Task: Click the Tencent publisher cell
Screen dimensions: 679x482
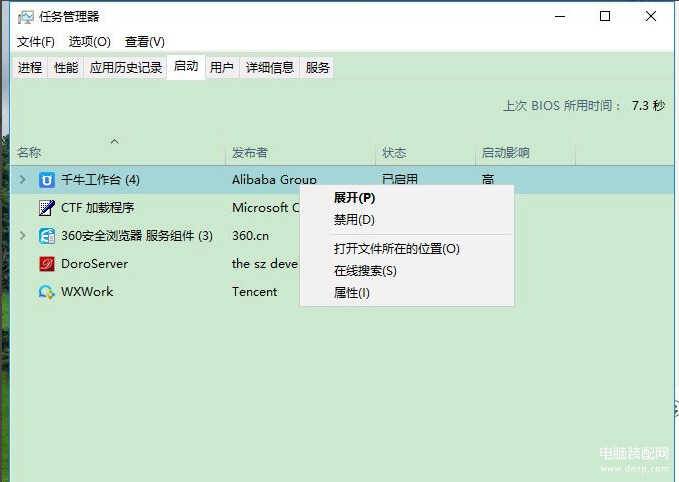Action: click(255, 292)
